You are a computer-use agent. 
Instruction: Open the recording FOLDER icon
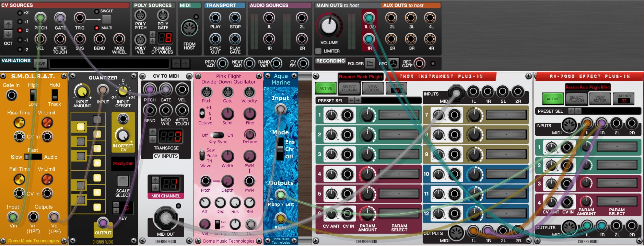point(370,63)
